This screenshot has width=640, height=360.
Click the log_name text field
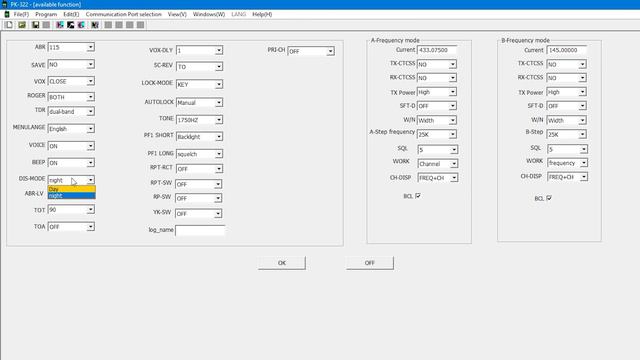click(x=200, y=230)
